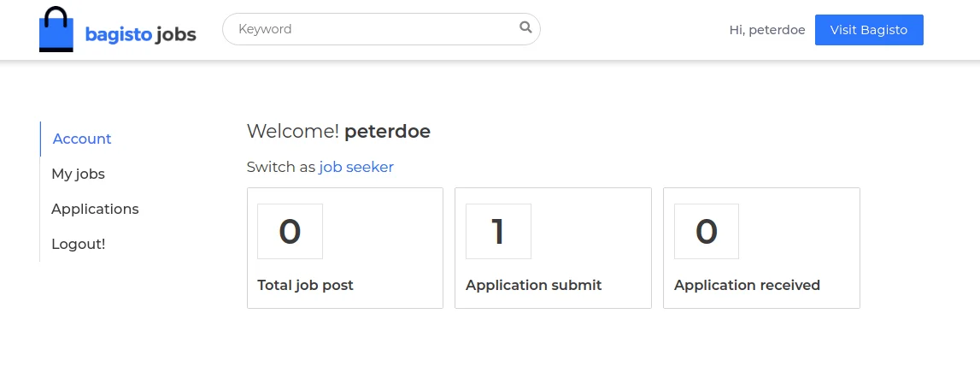
Task: Click the "bagisto jobs" logo text
Action: pyautogui.click(x=141, y=35)
